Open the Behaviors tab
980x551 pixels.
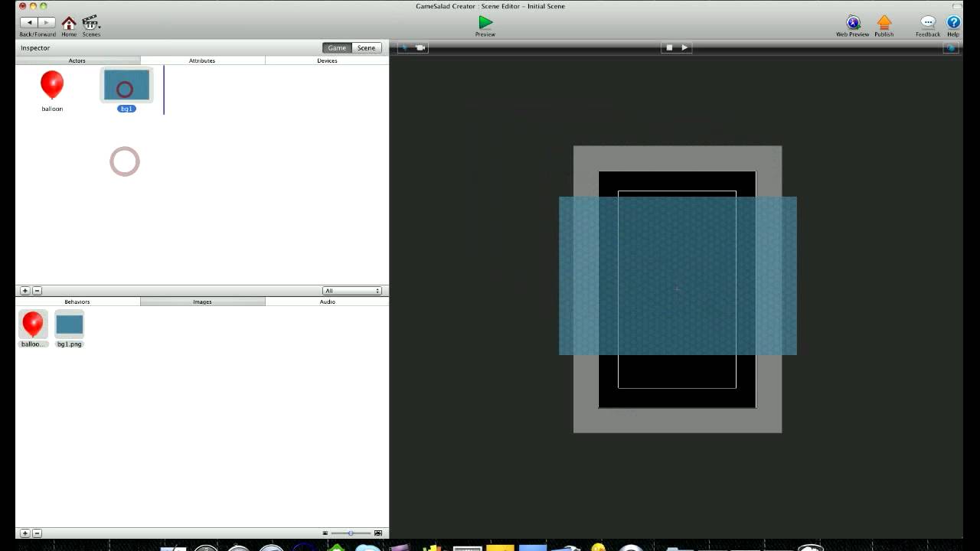77,302
